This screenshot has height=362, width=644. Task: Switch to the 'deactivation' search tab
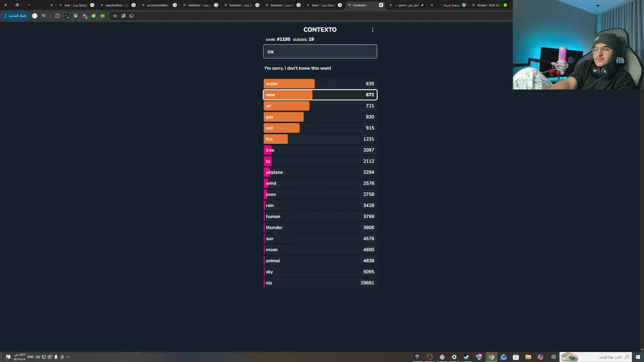[117, 5]
